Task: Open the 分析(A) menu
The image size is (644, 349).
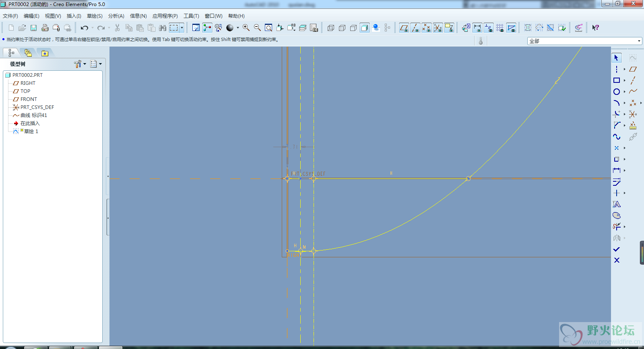Action: coord(116,16)
